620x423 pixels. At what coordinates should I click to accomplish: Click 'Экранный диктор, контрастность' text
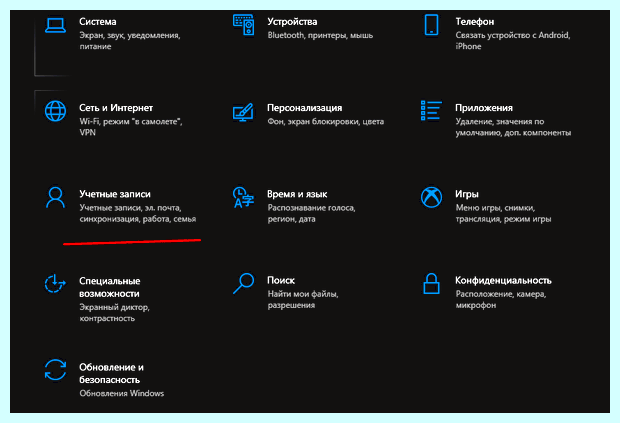click(115, 313)
